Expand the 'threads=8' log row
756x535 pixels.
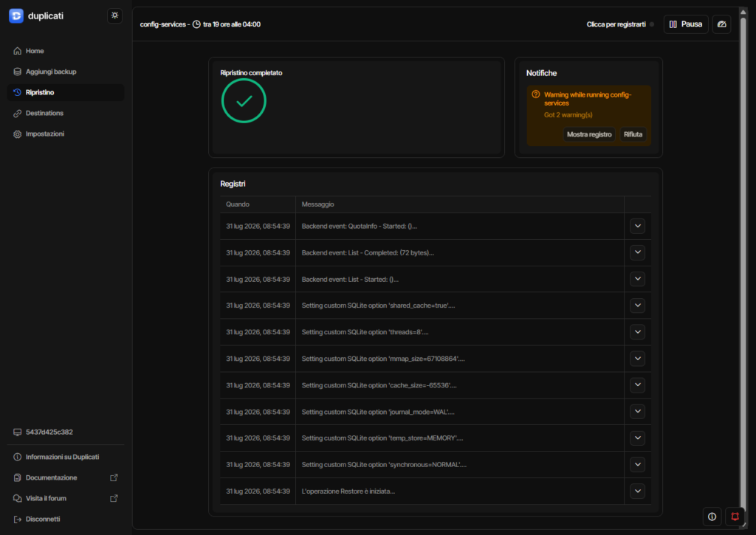pyautogui.click(x=637, y=331)
